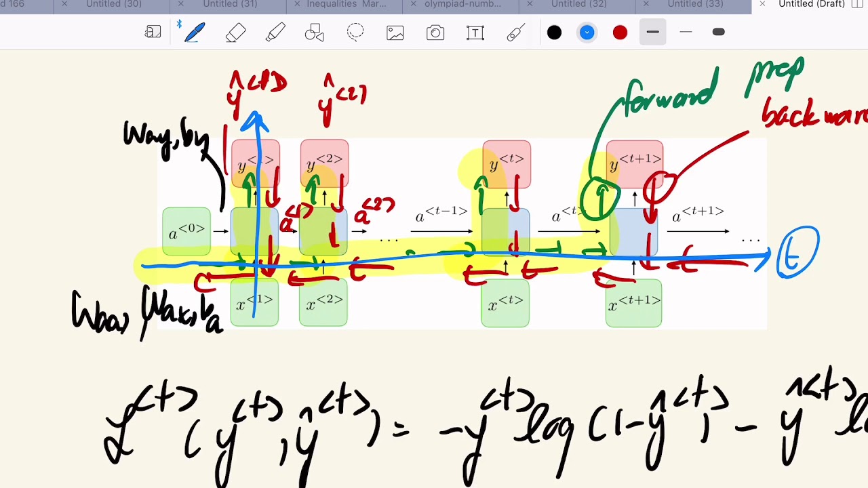Screen dimensions: 868x488
Task: Switch to the Untitled (33) tab
Action: [695, 4]
